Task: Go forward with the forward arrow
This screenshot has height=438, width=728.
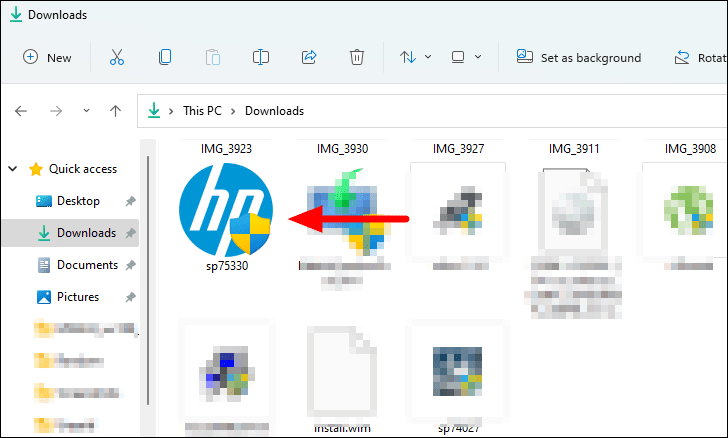Action: pyautogui.click(x=56, y=111)
